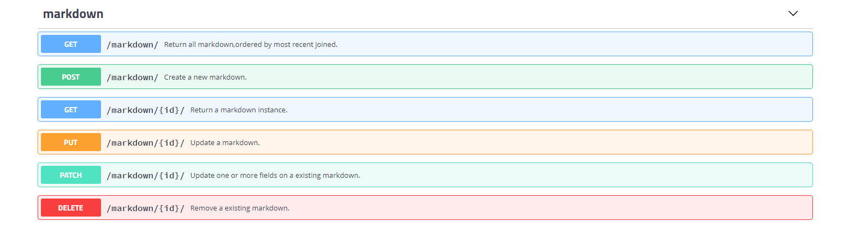Click the /markdown/{id}/ path in the PATCH row
This screenshot has width=868, height=234.
pos(146,176)
